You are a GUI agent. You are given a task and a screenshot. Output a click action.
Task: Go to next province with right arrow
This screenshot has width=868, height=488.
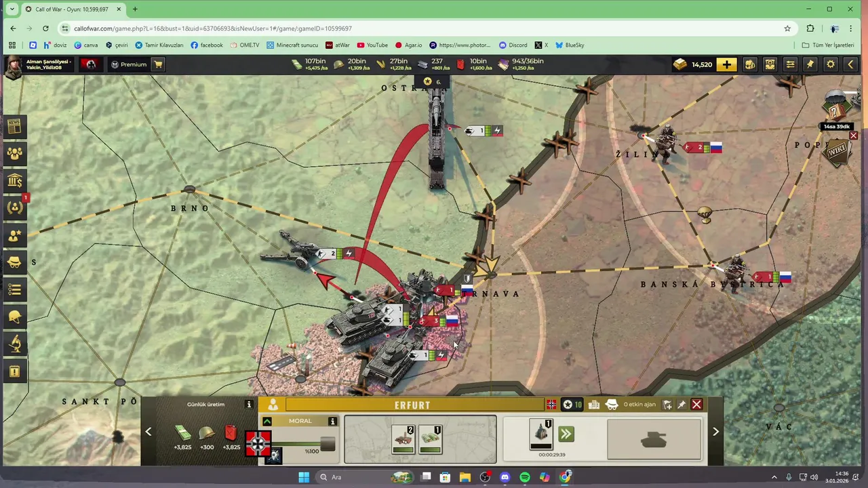(715, 432)
